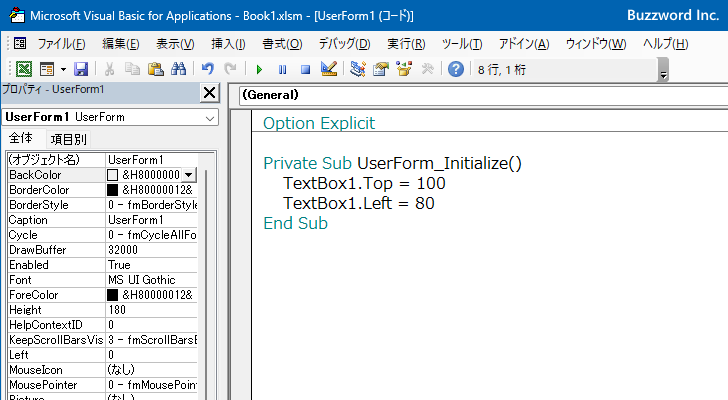Click the End Sub code line

[x=295, y=223]
